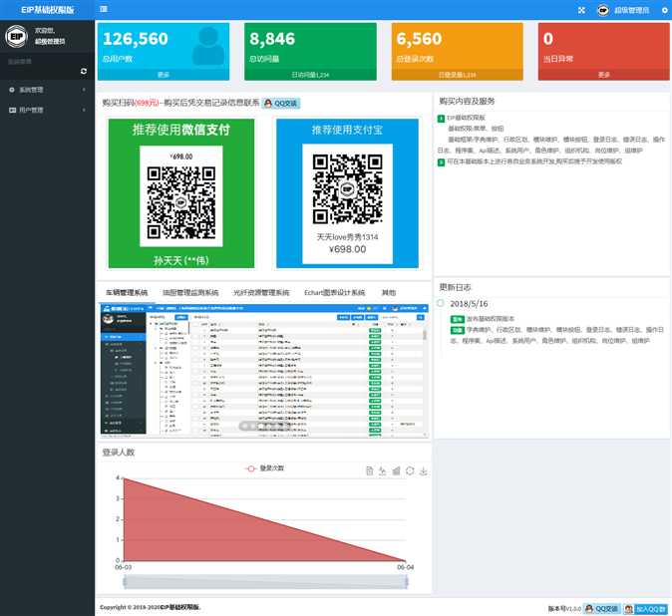Click the 车辆管理系统 preview screenshot
This screenshot has height=616, width=672.
click(264, 371)
